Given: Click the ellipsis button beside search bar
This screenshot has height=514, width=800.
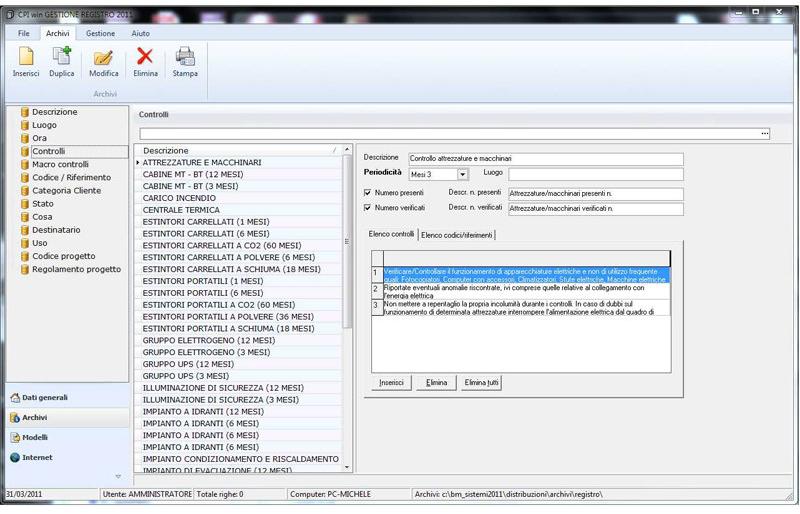Looking at the screenshot, I should coord(765,133).
